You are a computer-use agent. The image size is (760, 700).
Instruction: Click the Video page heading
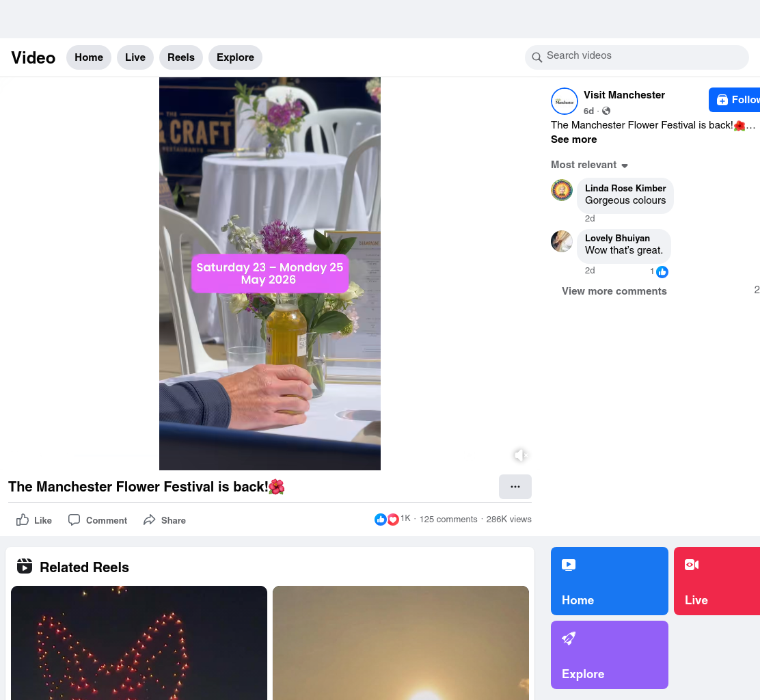click(33, 57)
